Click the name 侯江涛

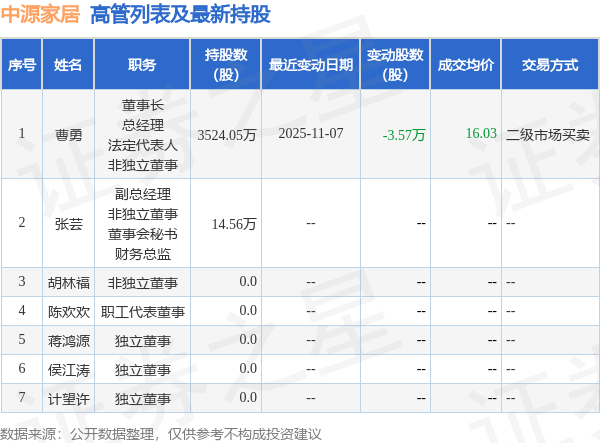(x=68, y=370)
